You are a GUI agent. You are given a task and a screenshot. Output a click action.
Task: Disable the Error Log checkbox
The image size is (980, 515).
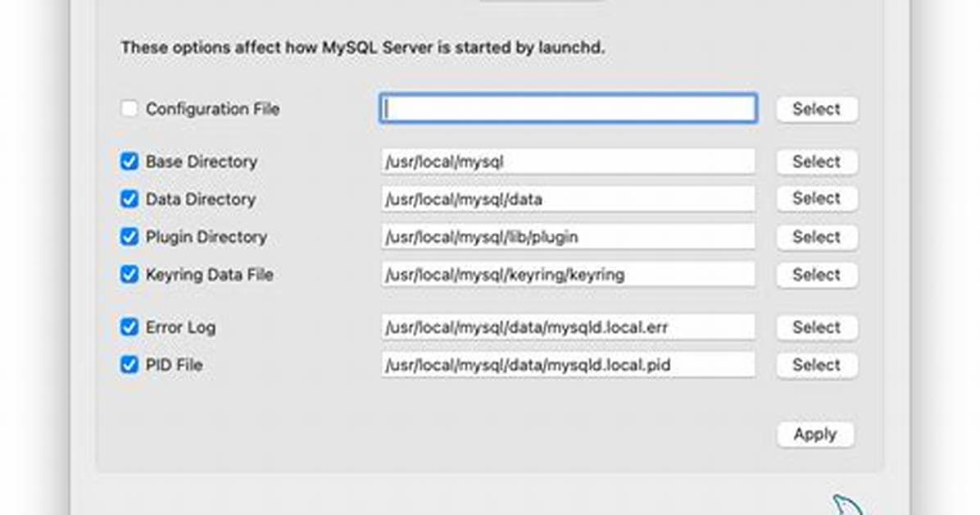[129, 326]
